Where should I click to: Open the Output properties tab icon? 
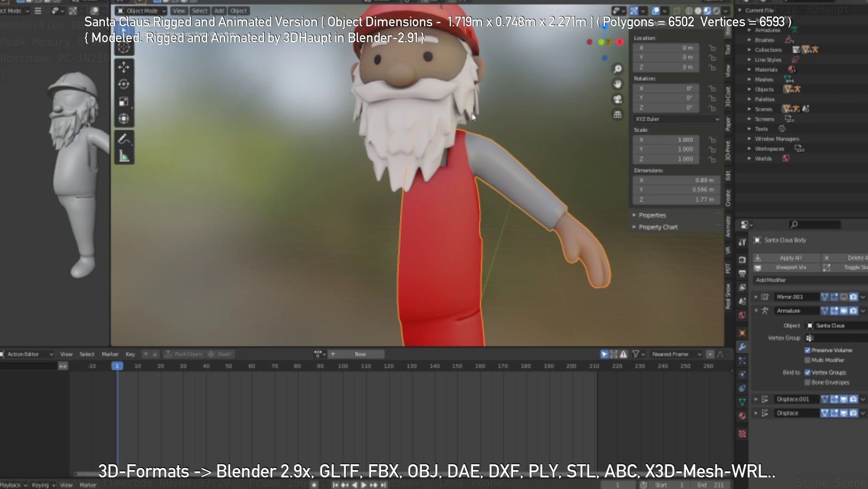point(742,273)
